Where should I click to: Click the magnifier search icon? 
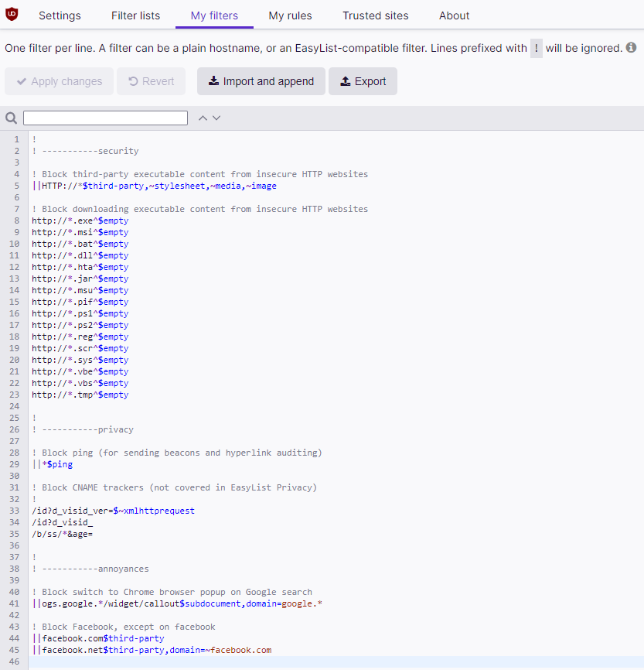click(12, 118)
